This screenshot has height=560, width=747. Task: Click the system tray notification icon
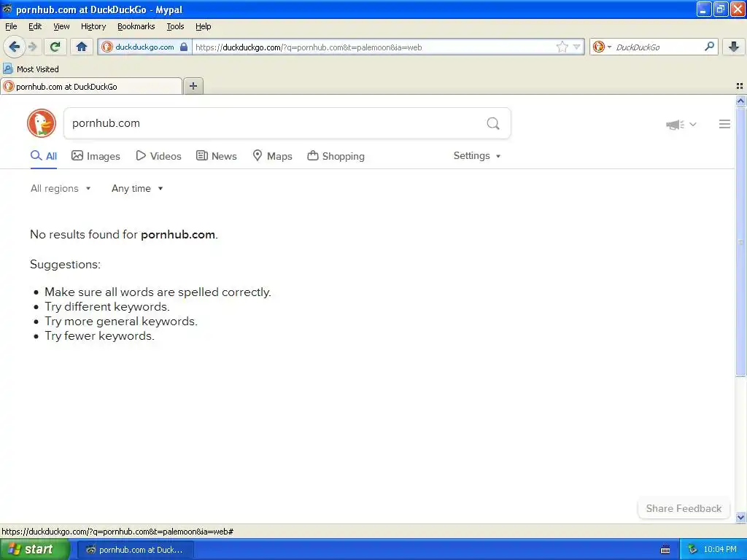click(x=693, y=550)
